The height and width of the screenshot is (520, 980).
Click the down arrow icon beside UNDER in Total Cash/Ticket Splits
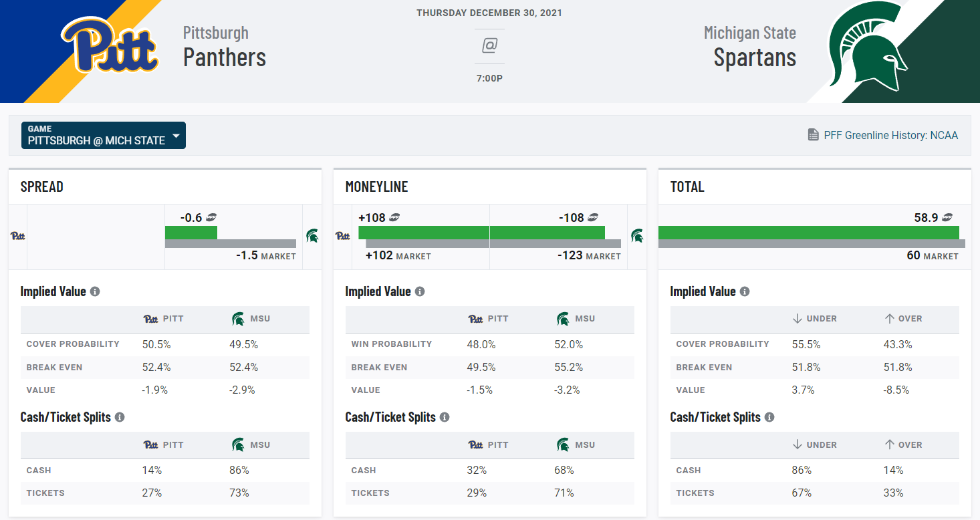(x=797, y=444)
